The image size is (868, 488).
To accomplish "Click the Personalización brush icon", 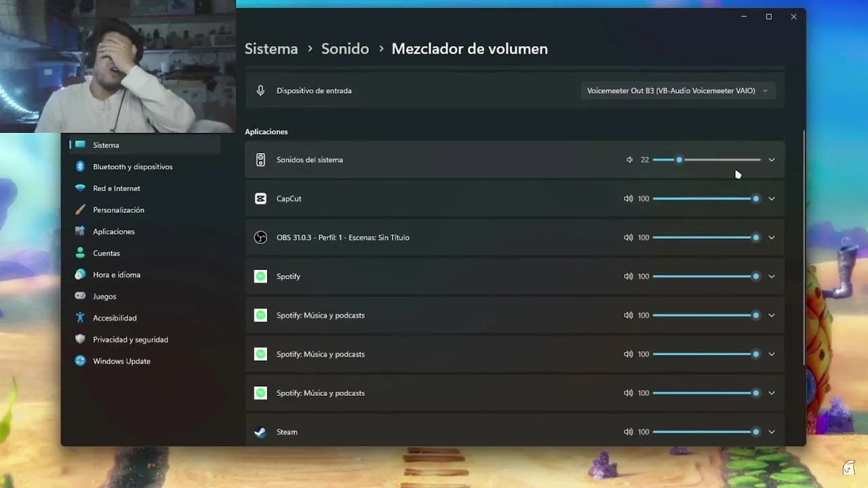I will pos(80,210).
